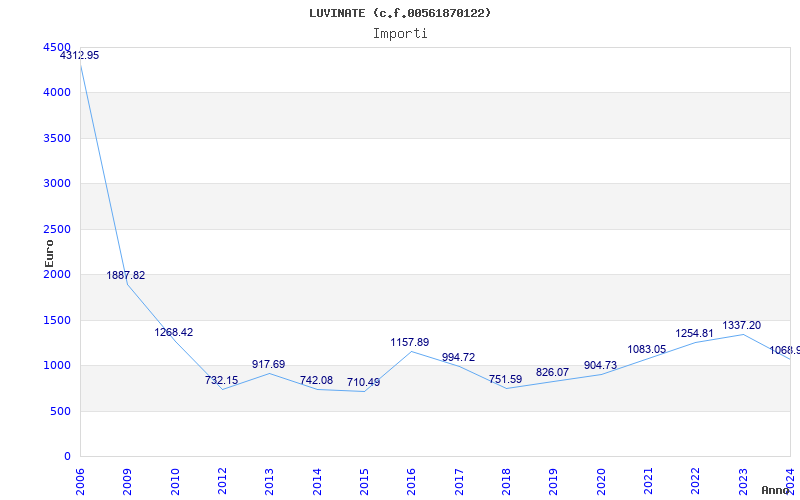Click the data label 4312.95
This screenshot has width=800, height=500.
80,56
